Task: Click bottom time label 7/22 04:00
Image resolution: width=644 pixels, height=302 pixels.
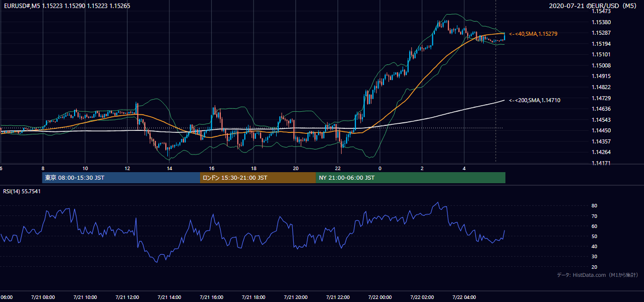Action: 464,297
